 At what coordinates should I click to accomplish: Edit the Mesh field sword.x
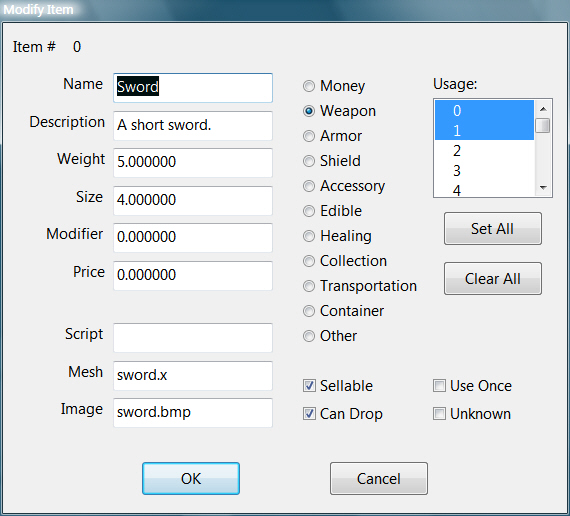[193, 376]
